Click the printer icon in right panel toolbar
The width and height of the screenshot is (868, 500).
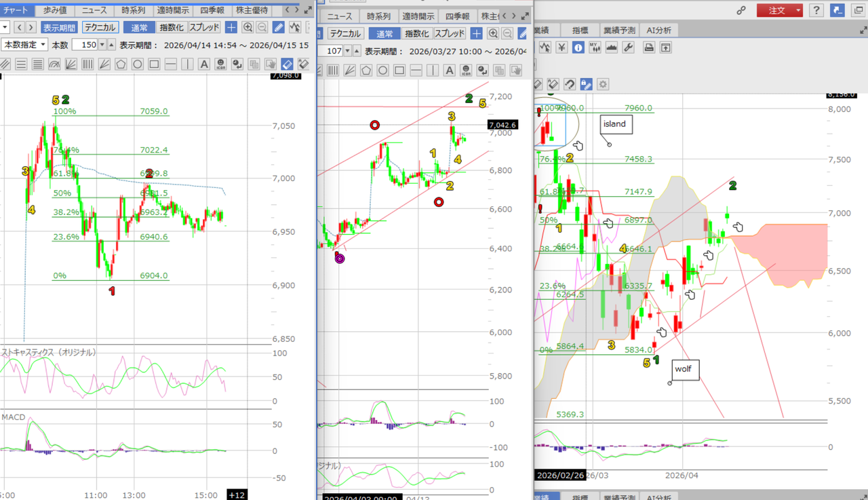click(x=649, y=47)
